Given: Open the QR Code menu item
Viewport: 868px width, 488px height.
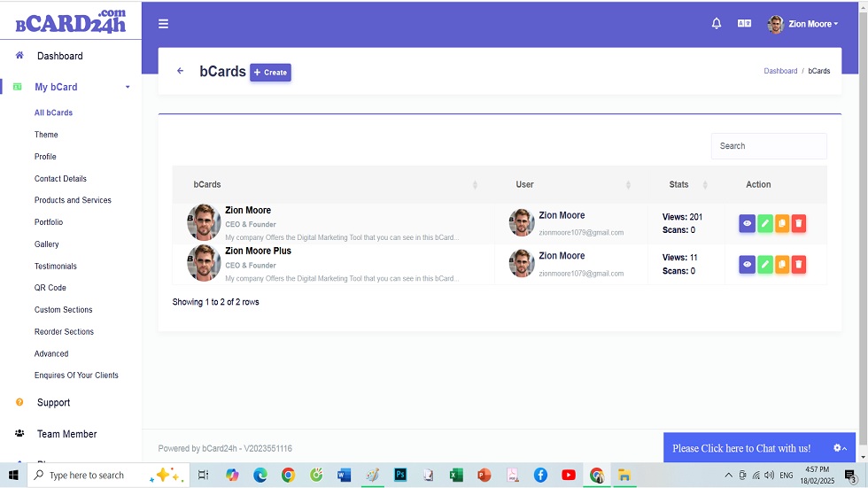Looking at the screenshot, I should point(50,288).
